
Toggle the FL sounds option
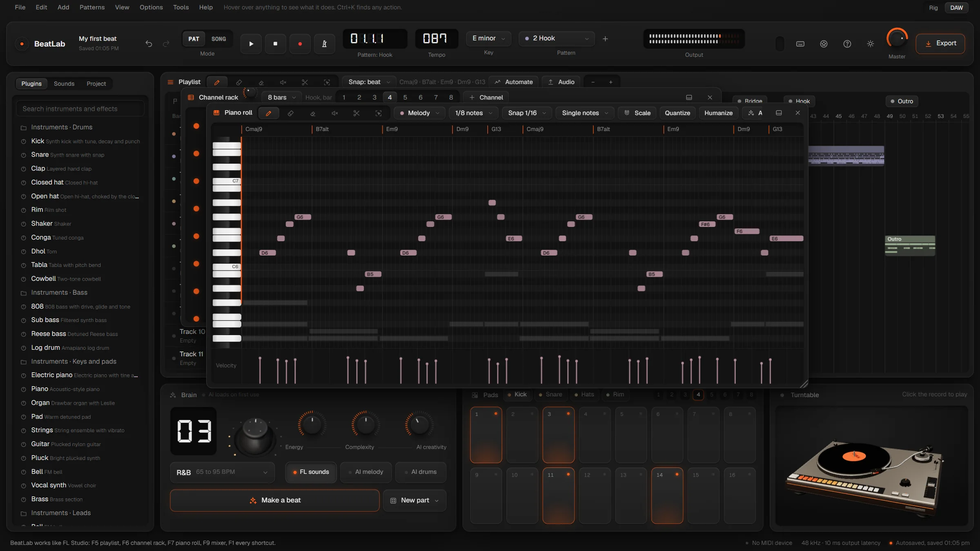(x=311, y=472)
